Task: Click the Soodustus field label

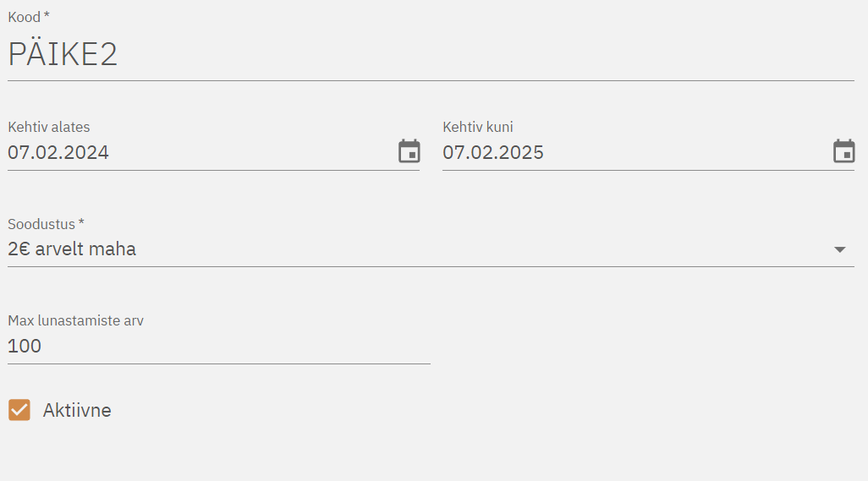Action: [x=41, y=224]
